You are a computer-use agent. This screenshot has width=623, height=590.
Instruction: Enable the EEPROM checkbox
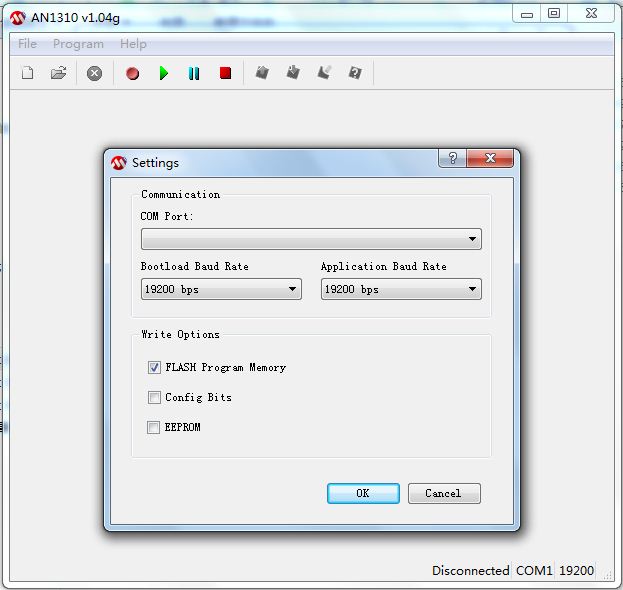153,428
